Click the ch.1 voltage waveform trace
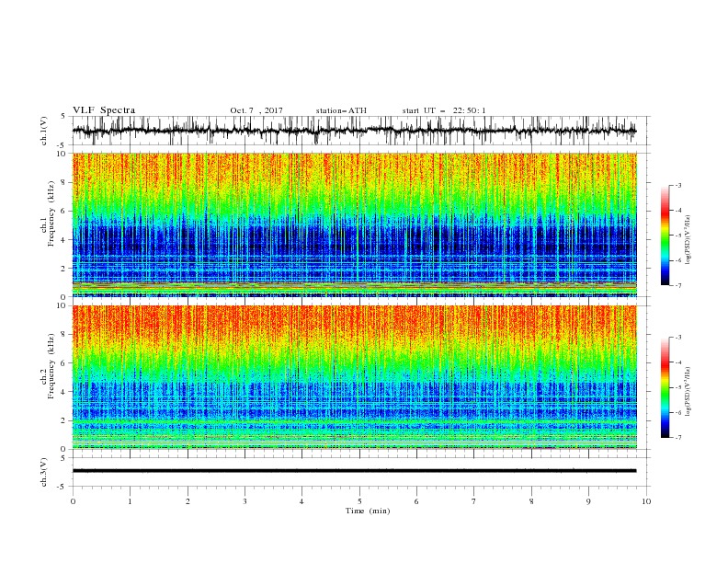This screenshot has width=728, height=563. point(355,131)
